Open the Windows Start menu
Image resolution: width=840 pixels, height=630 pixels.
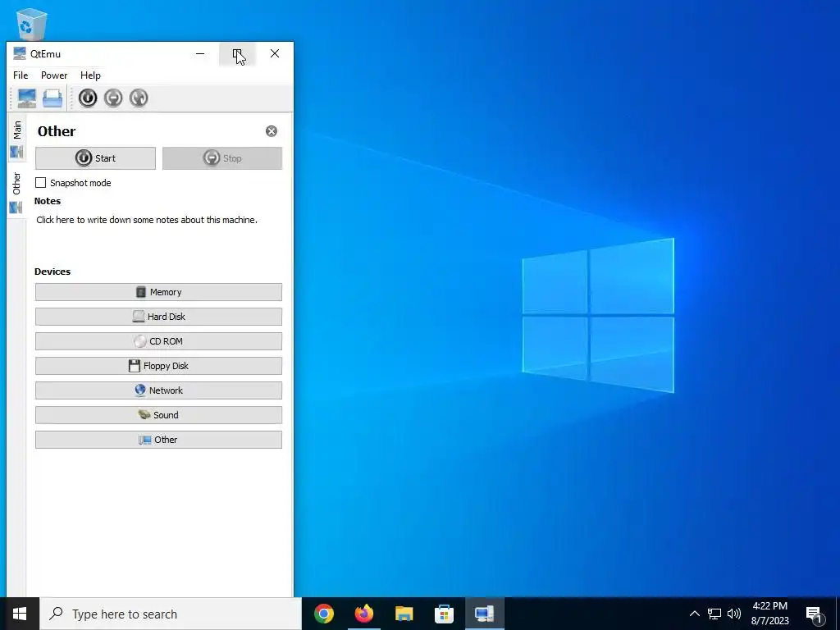pyautogui.click(x=20, y=614)
